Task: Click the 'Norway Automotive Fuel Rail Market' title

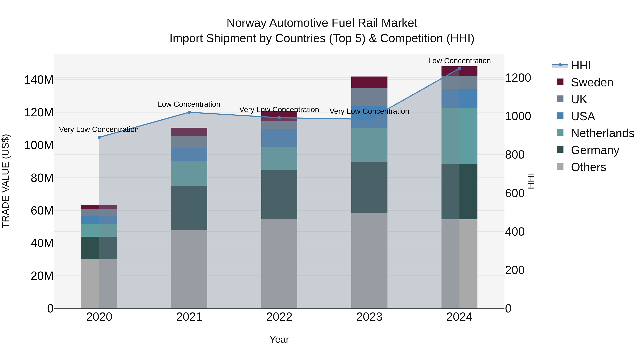Action: (322, 23)
